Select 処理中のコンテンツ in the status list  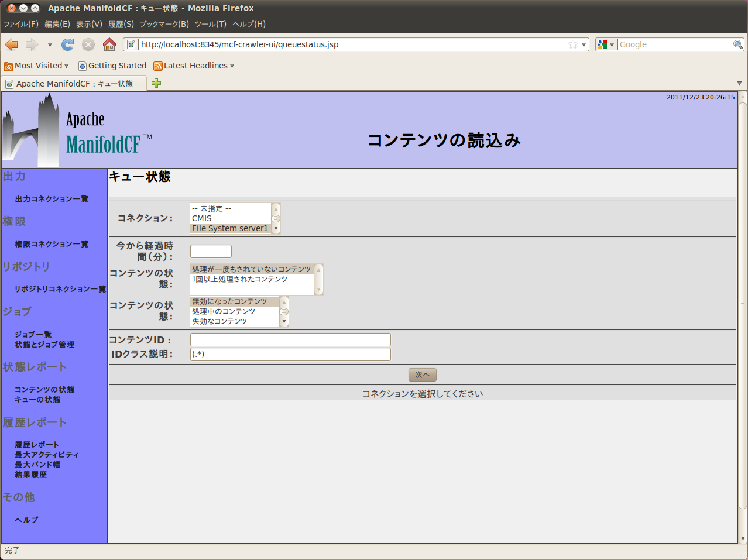[224, 311]
